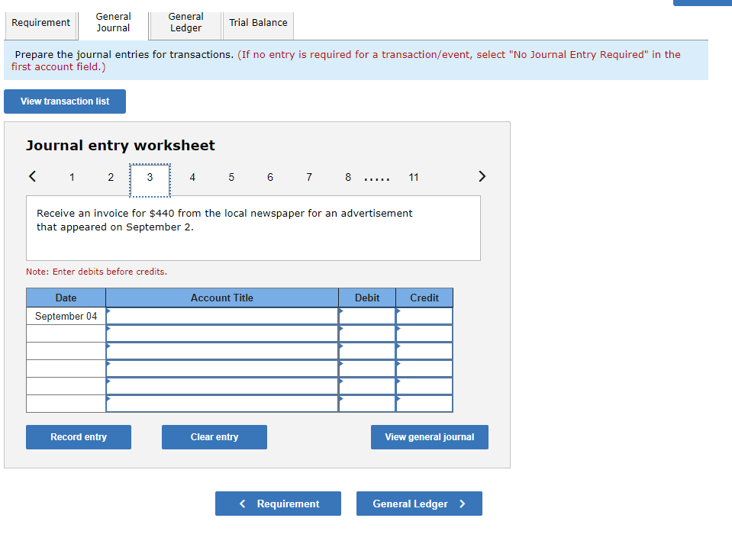Click the Credit column header
The image size is (732, 560).
(424, 298)
